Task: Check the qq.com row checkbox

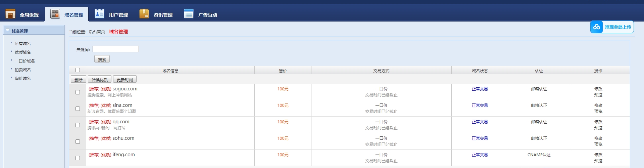Action: click(78, 125)
